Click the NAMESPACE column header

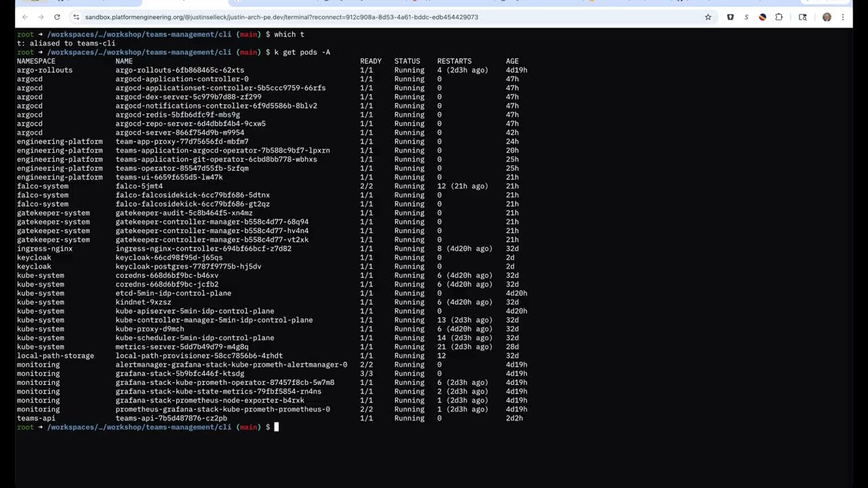(36, 61)
